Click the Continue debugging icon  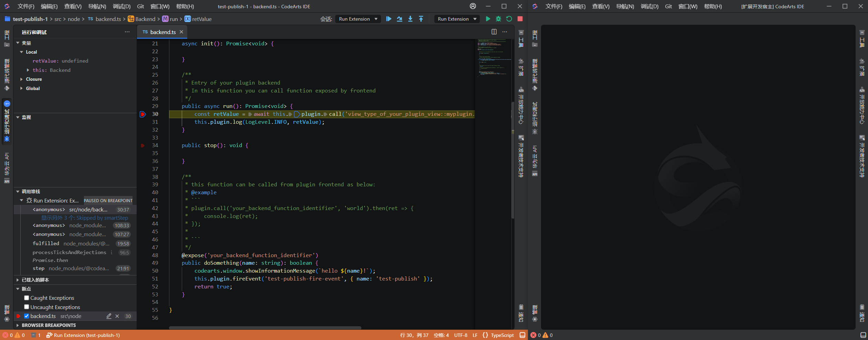pyautogui.click(x=389, y=19)
